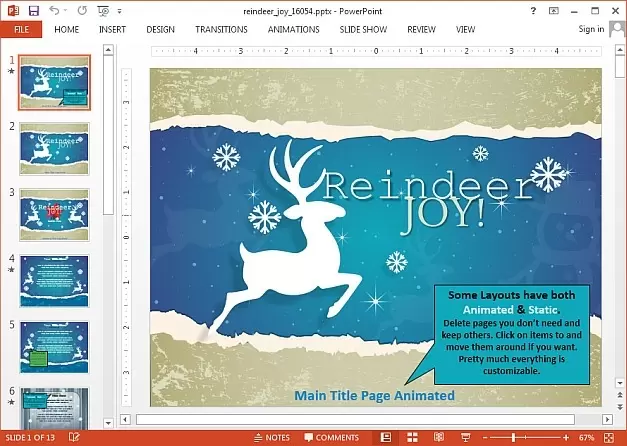Switch to Reading View in the status bar
The image size is (627, 446).
[437, 438]
